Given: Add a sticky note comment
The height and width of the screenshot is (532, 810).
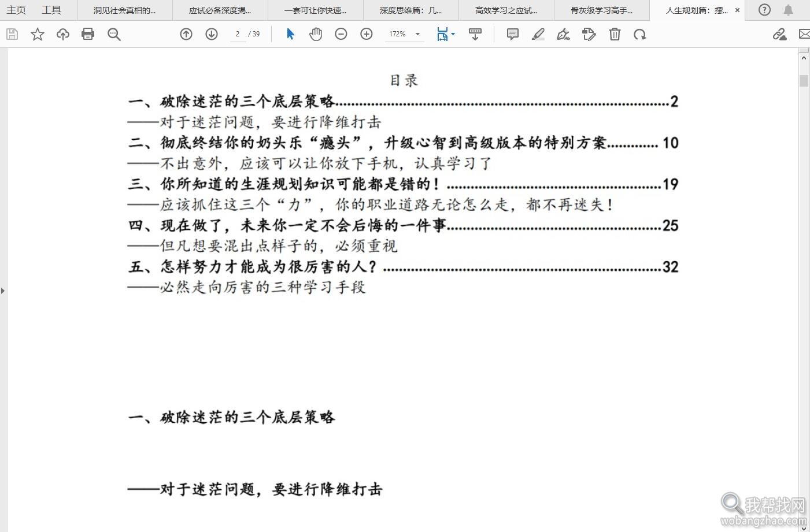Looking at the screenshot, I should [x=512, y=35].
